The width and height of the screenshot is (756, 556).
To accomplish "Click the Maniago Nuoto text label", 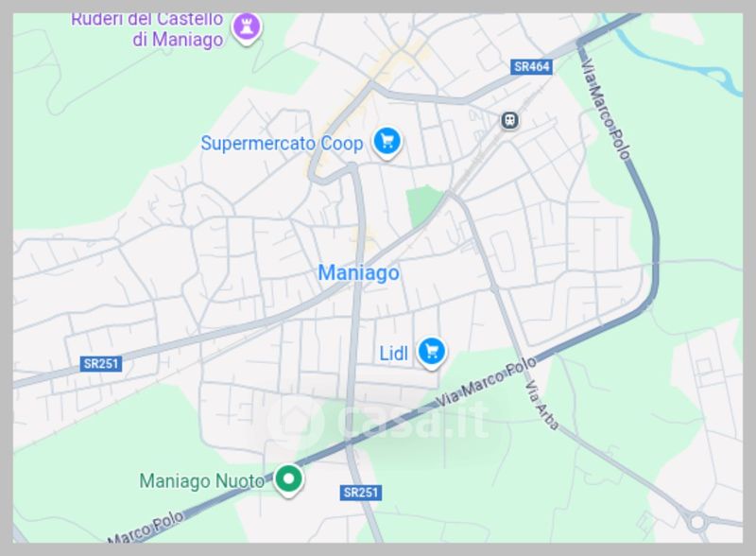I will click(201, 480).
